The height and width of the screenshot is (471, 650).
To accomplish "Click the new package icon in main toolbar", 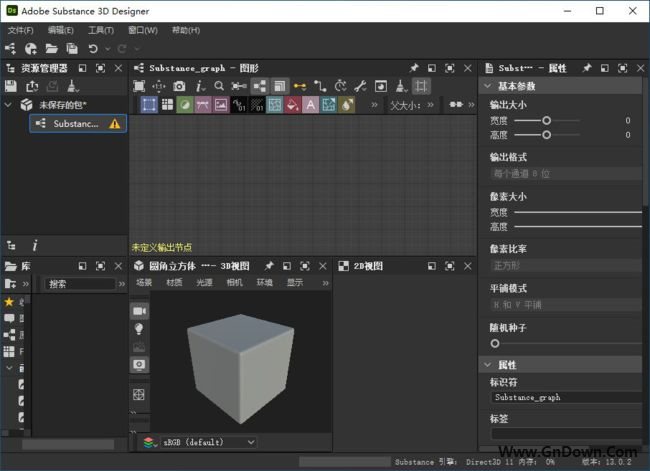I will 31,49.
